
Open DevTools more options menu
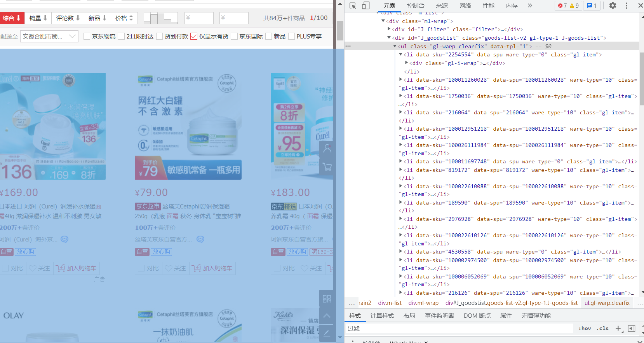[626, 5]
